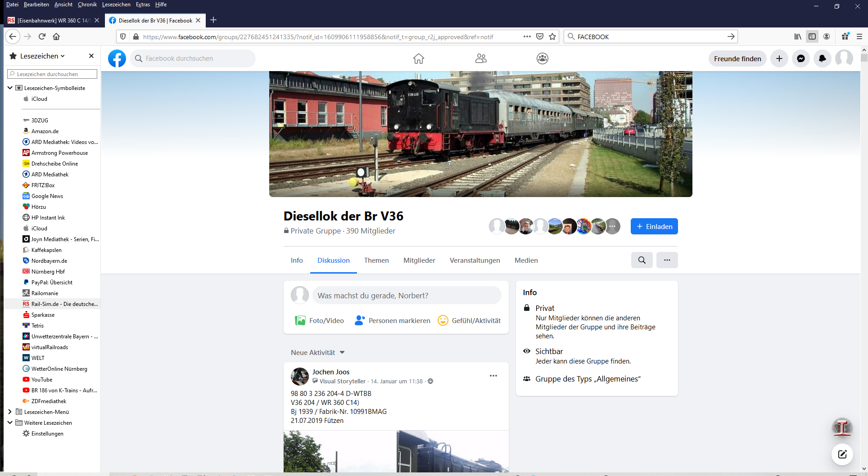Open page actions ellipsis in address bar
868x476 pixels.
pyautogui.click(x=527, y=36)
